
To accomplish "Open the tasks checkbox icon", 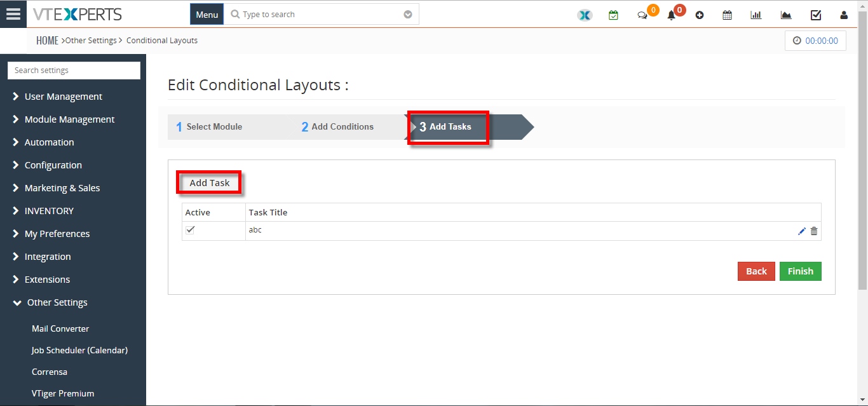I will (x=816, y=15).
